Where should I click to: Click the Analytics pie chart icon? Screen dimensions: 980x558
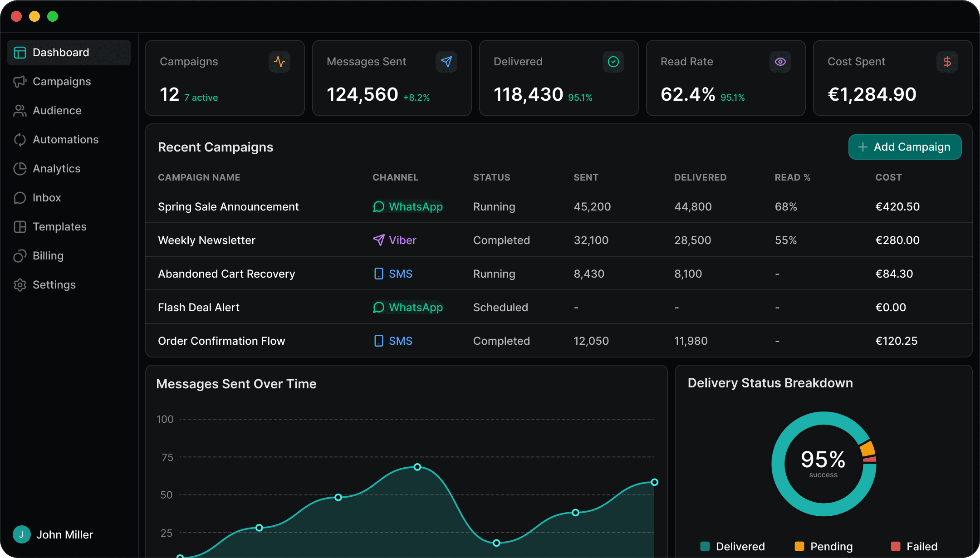20,169
